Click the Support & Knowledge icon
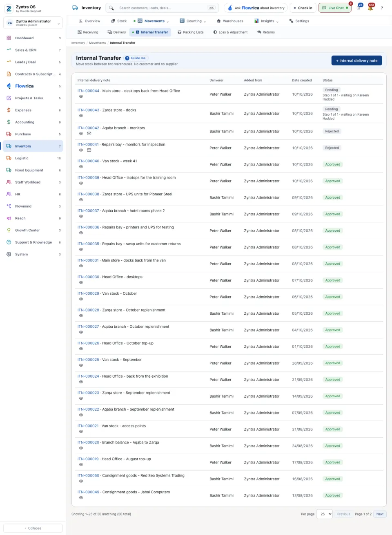The height and width of the screenshot is (535, 392). pos(9,242)
